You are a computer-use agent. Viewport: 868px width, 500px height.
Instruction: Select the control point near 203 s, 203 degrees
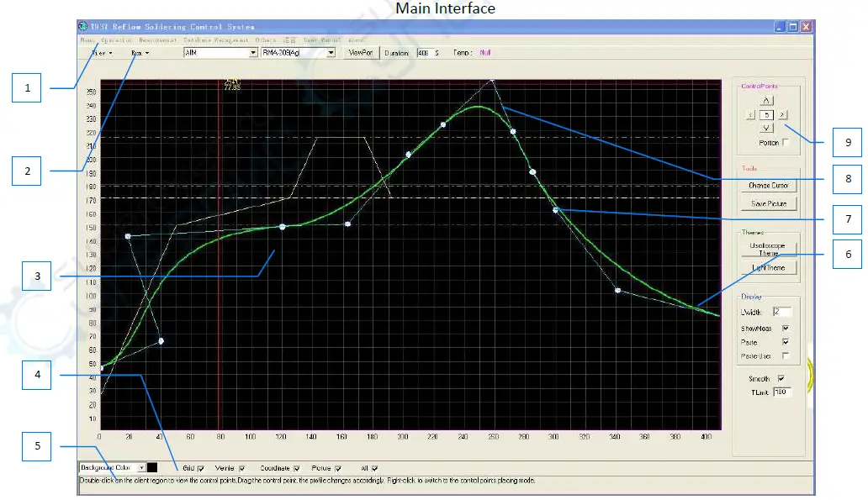[x=409, y=155]
